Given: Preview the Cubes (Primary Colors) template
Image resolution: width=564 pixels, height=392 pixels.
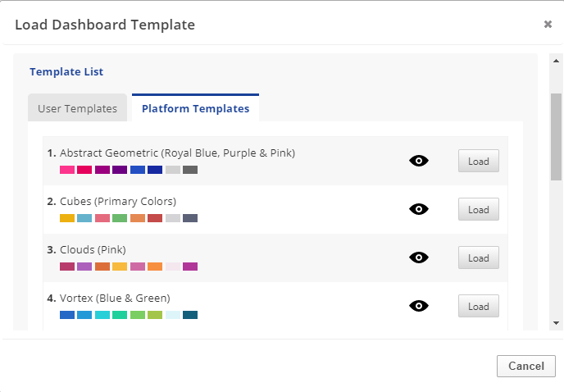Looking at the screenshot, I should [x=419, y=209].
